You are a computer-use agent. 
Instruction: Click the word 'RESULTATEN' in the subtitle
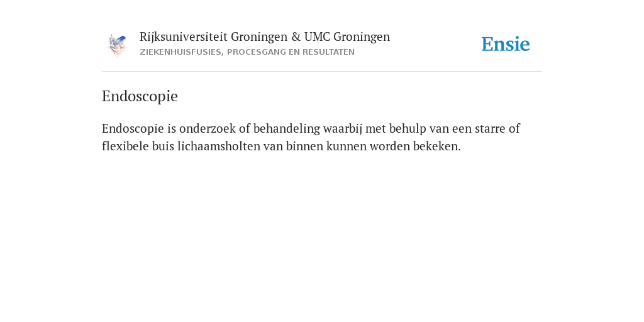coord(328,52)
